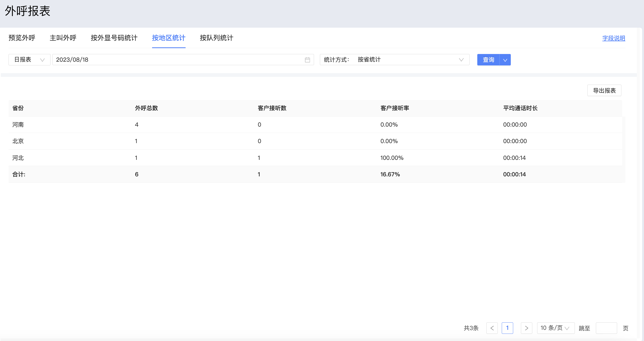
Task: Click the calendar icon in date field
Action: 307,60
